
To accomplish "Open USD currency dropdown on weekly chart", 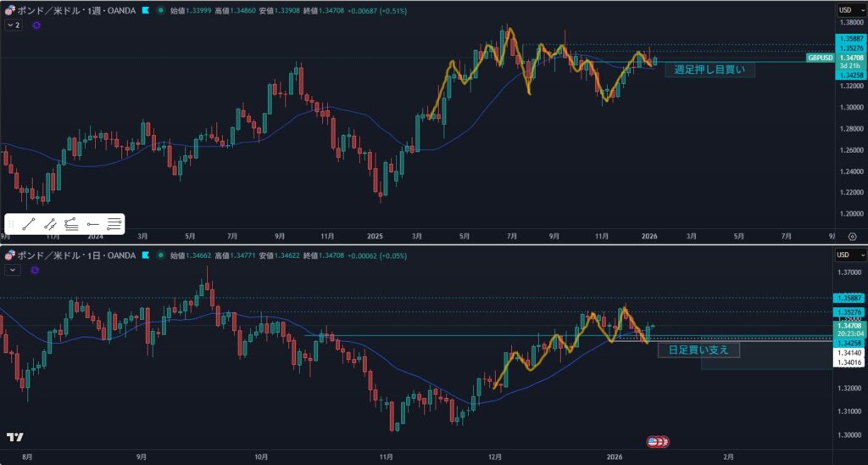I will tap(848, 10).
